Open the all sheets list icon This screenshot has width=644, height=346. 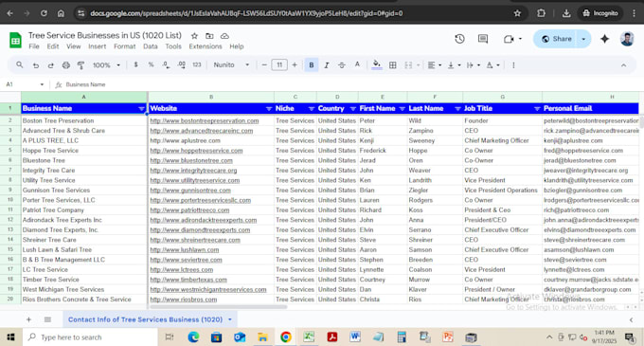click(47, 319)
